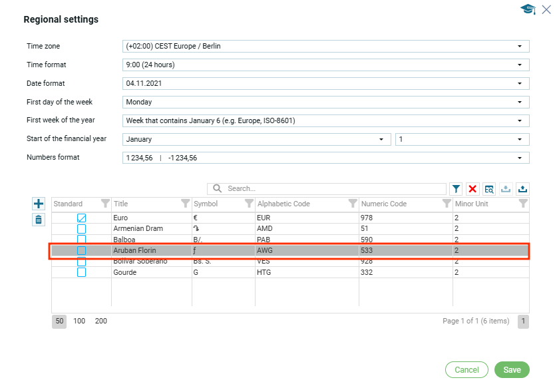Click the add currency plus icon
This screenshot has width=555, height=392.
(x=39, y=204)
